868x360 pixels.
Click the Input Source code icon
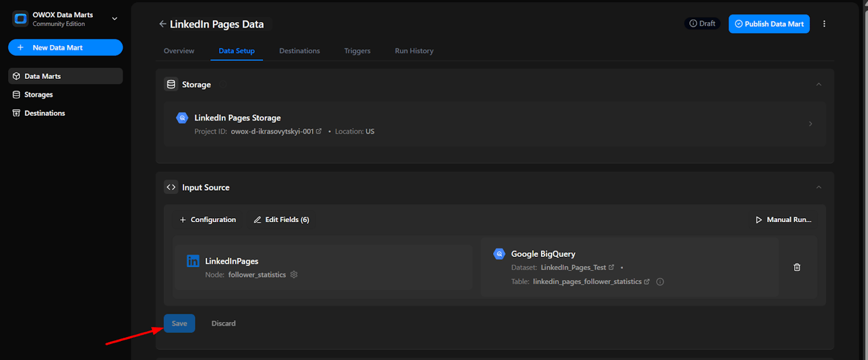(171, 188)
